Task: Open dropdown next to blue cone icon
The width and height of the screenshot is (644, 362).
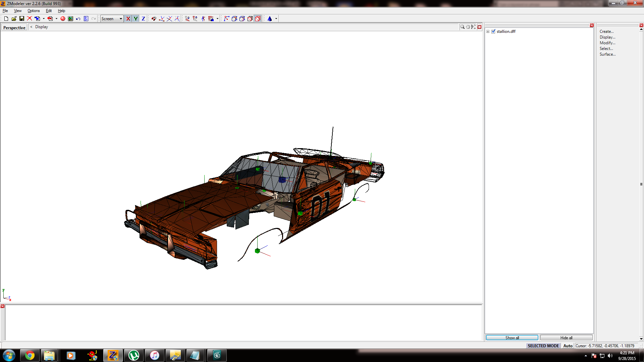Action: click(276, 19)
